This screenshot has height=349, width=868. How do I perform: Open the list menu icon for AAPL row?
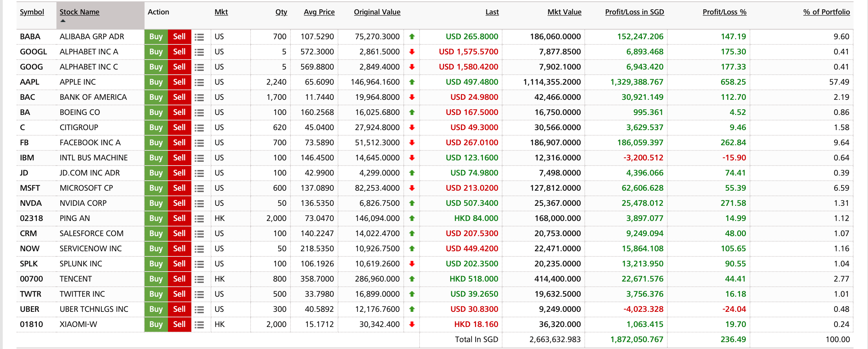[x=199, y=82]
